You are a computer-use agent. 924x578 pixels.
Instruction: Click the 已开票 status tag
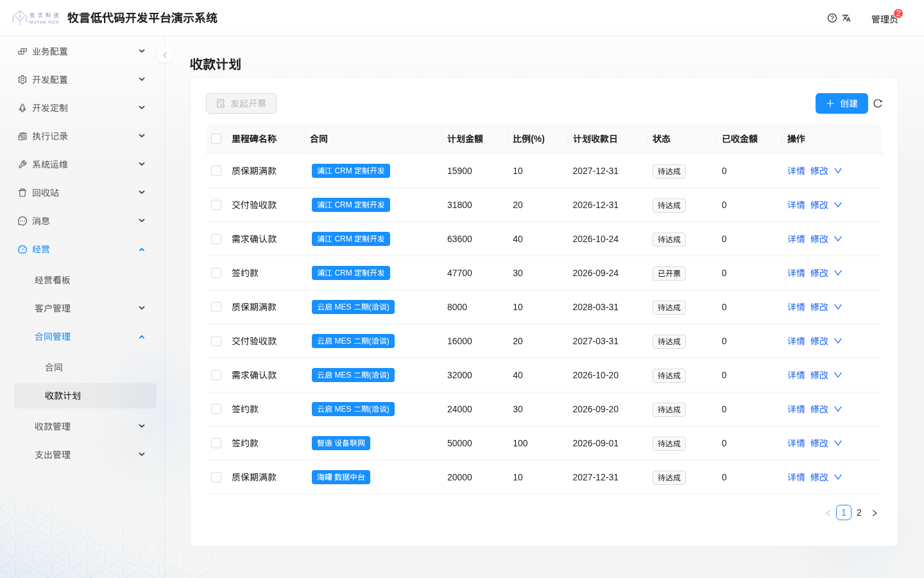(669, 274)
